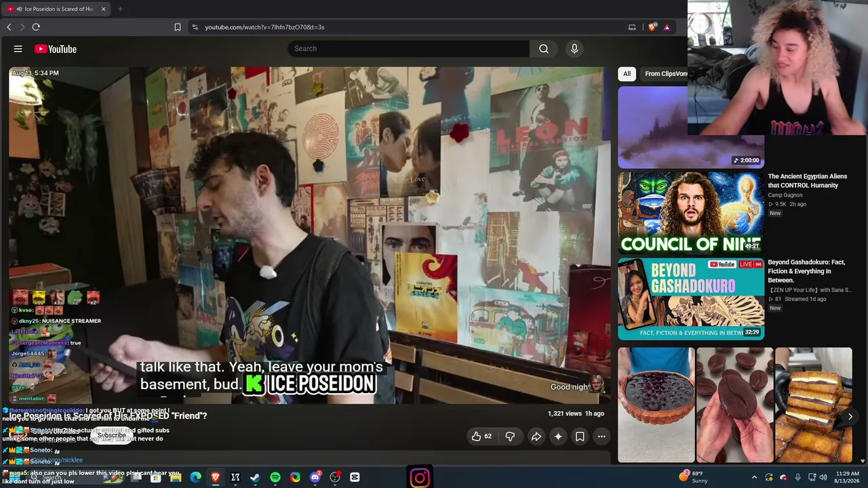Open the Brave Shields icon
The height and width of the screenshot is (488, 868).
pos(652,27)
